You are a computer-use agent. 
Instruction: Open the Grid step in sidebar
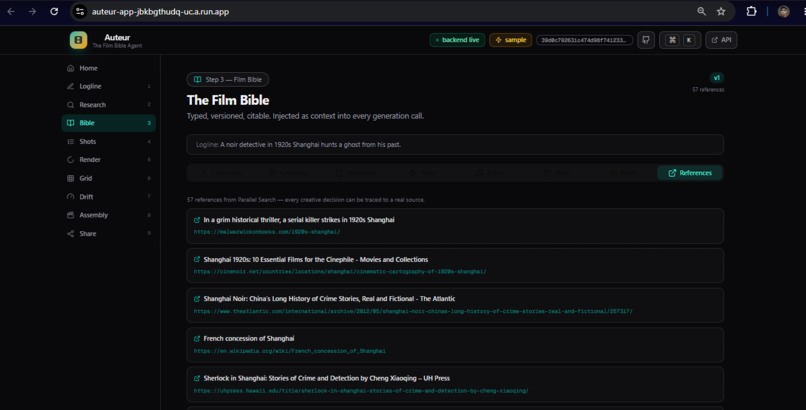click(x=108, y=178)
